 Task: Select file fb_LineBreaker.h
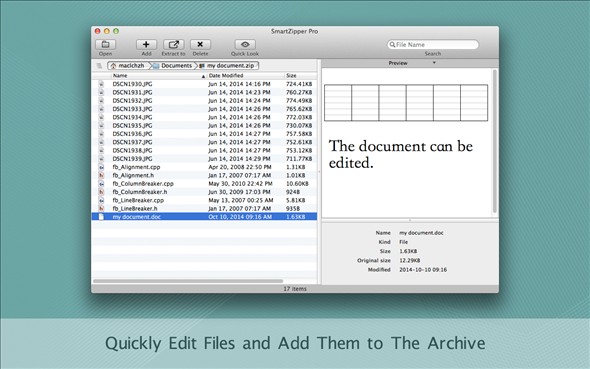pos(204,208)
